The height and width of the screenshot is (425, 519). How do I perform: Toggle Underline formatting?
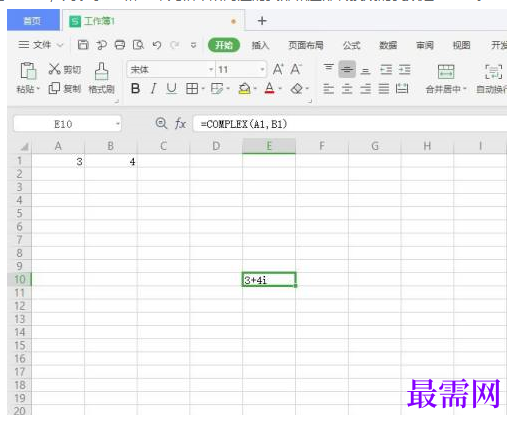pyautogui.click(x=171, y=89)
